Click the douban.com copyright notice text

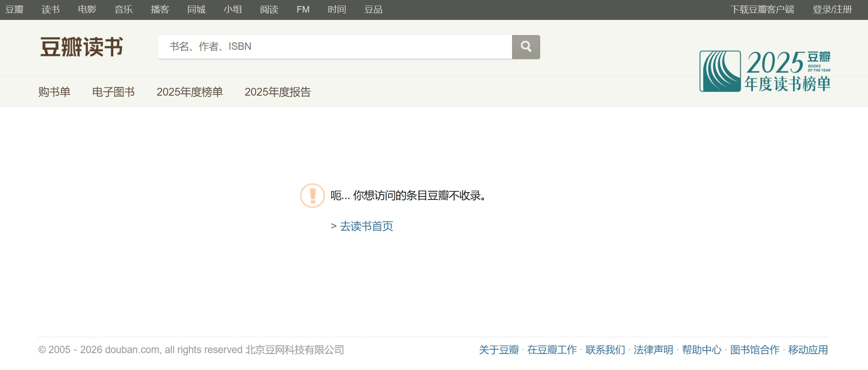coord(191,350)
